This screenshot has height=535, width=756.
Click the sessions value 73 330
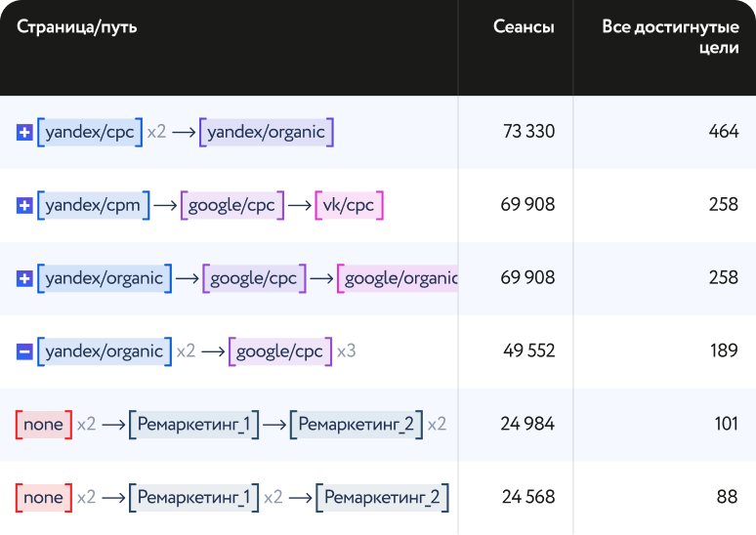(x=528, y=132)
